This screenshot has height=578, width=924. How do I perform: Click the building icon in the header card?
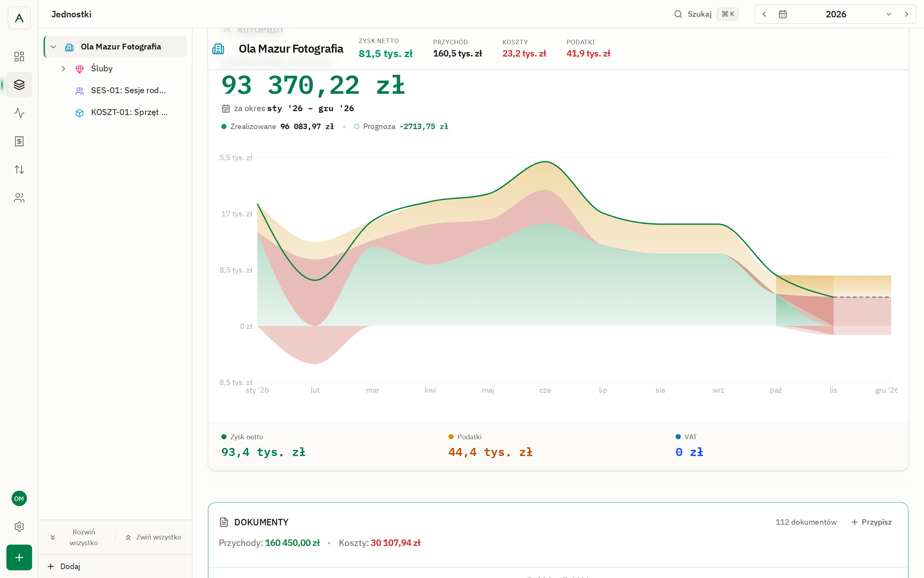(x=218, y=49)
